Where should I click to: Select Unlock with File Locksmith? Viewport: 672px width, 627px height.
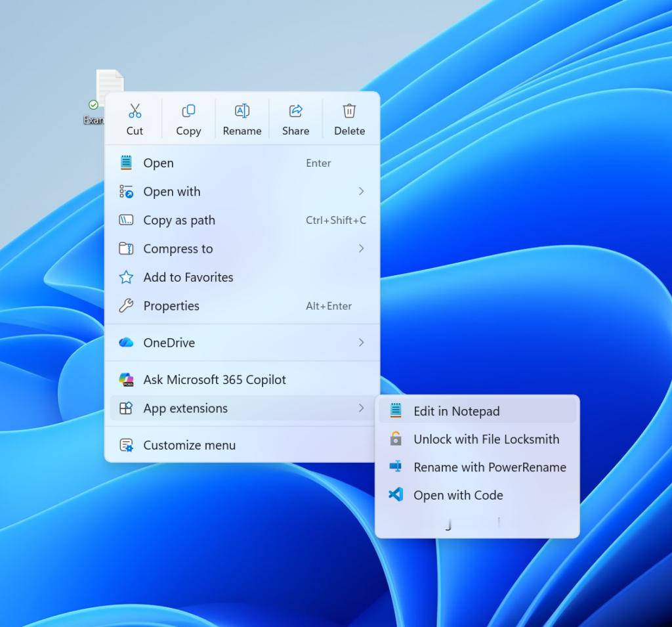coord(477,439)
